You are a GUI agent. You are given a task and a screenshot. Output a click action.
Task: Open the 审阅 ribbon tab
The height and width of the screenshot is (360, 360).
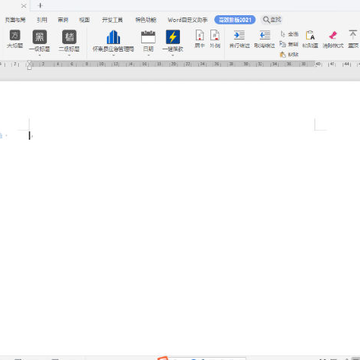click(x=63, y=20)
